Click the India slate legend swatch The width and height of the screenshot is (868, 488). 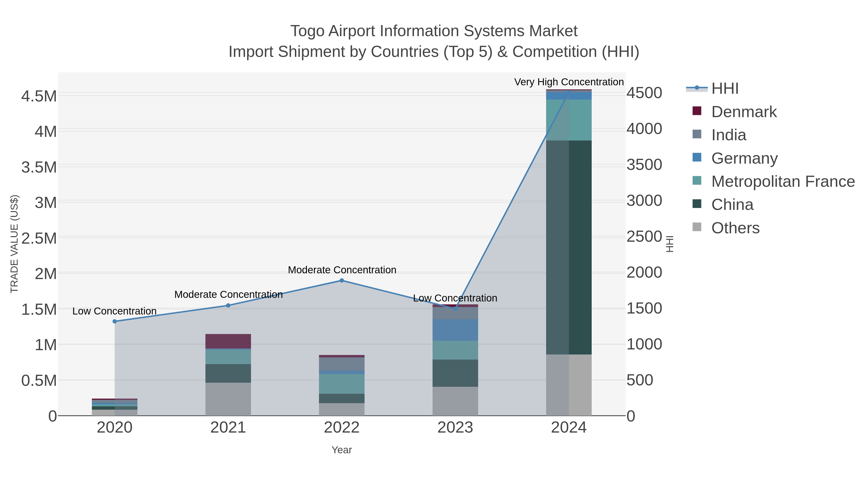(697, 134)
